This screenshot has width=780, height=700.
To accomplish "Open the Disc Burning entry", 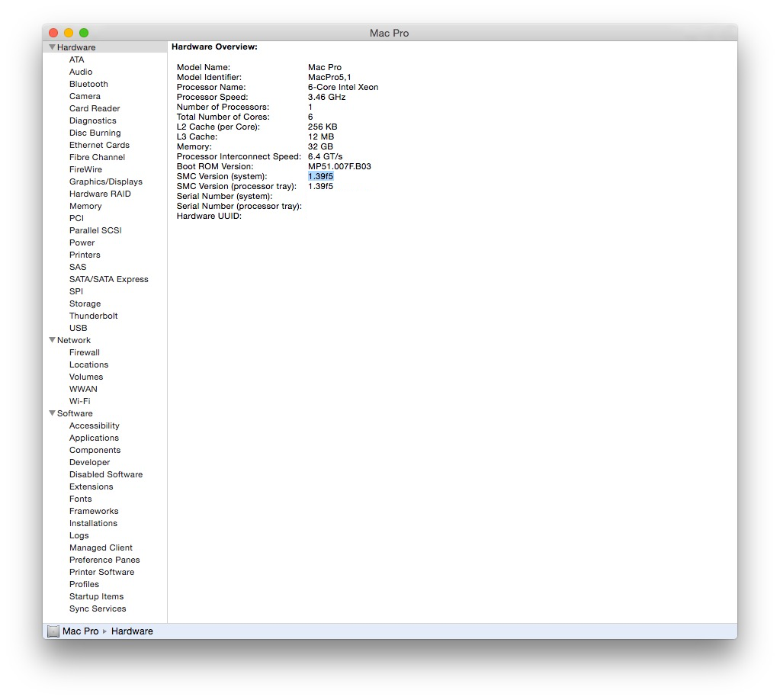I will point(95,133).
